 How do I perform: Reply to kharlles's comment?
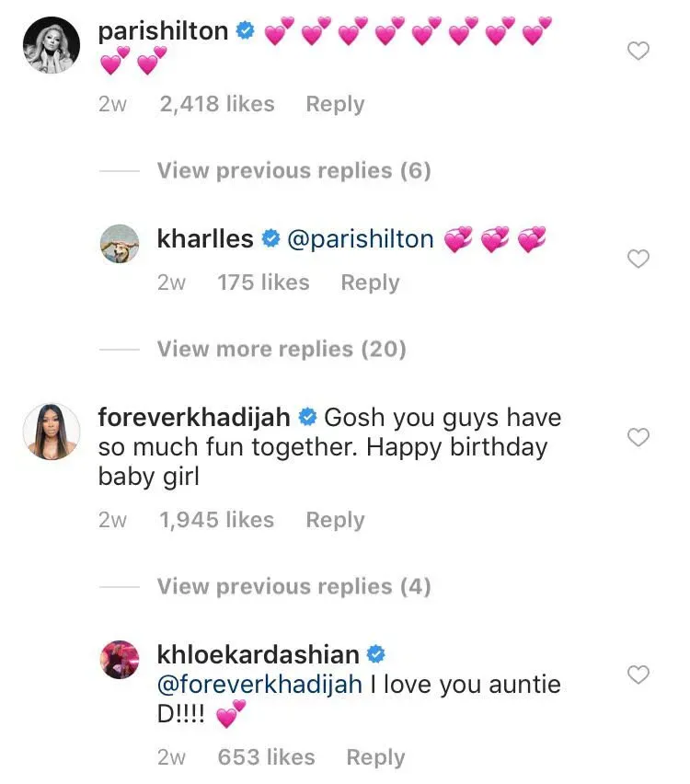coord(370,282)
